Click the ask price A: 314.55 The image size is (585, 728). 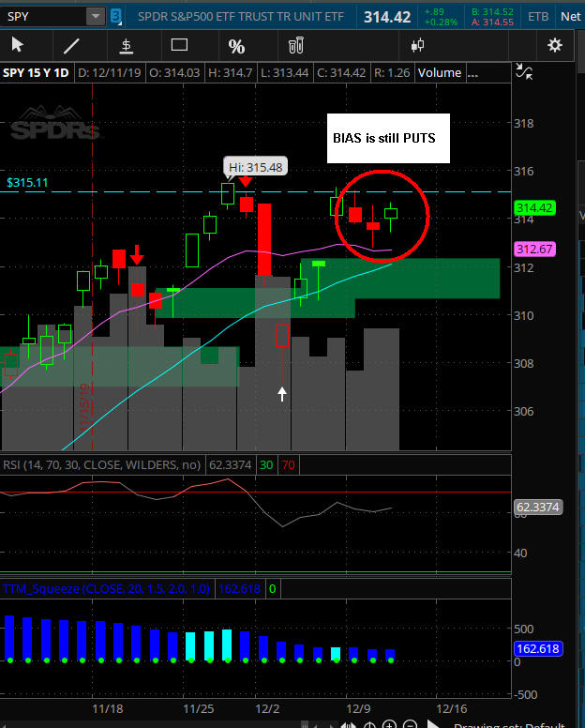tap(492, 22)
